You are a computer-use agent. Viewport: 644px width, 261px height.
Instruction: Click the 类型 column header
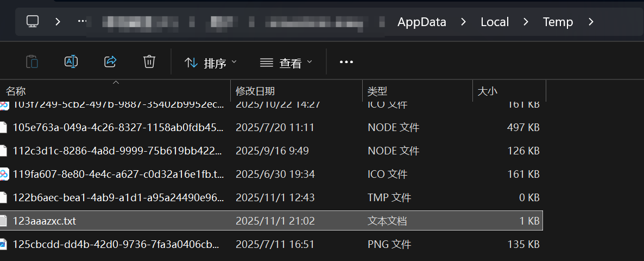(x=377, y=91)
